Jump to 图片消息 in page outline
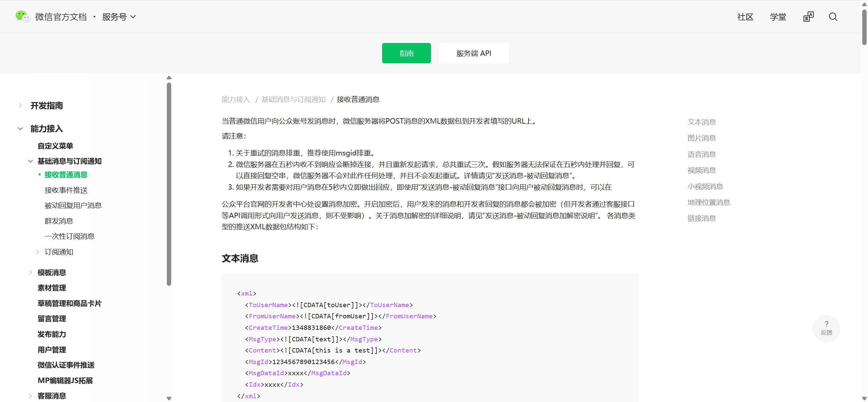Screen dimensions: 868x402 702,138
